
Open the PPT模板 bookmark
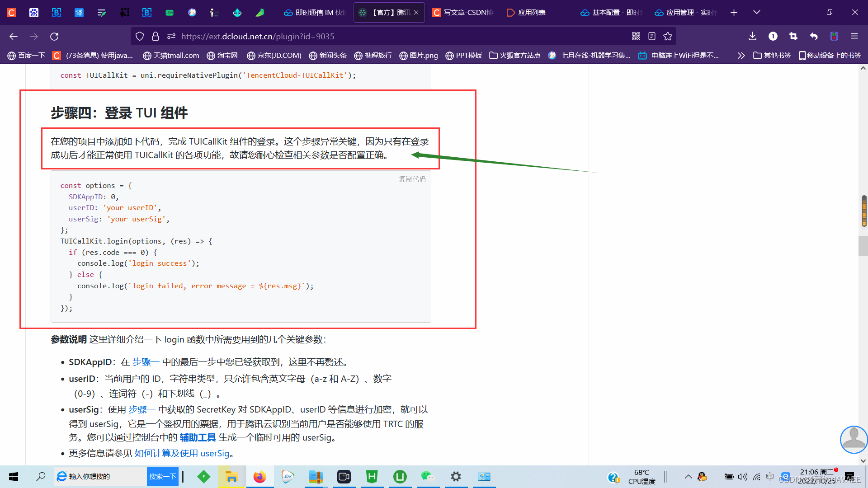(x=463, y=56)
